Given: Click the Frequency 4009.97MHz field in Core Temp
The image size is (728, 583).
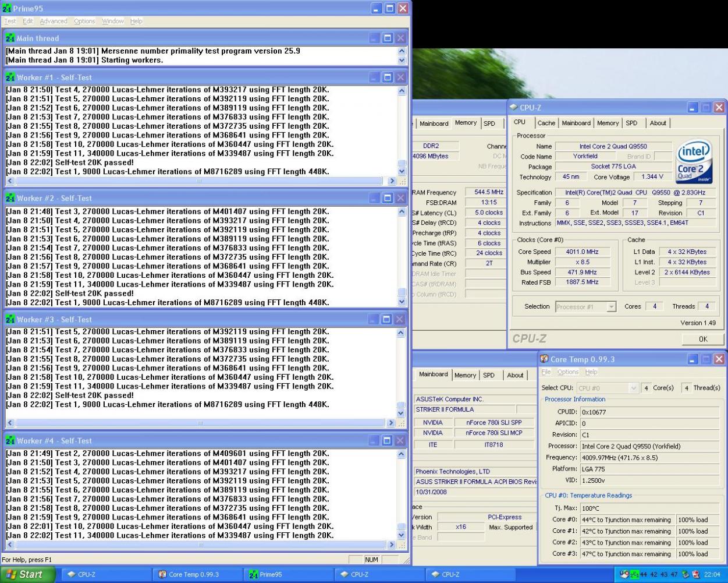Looking at the screenshot, I should [651, 458].
